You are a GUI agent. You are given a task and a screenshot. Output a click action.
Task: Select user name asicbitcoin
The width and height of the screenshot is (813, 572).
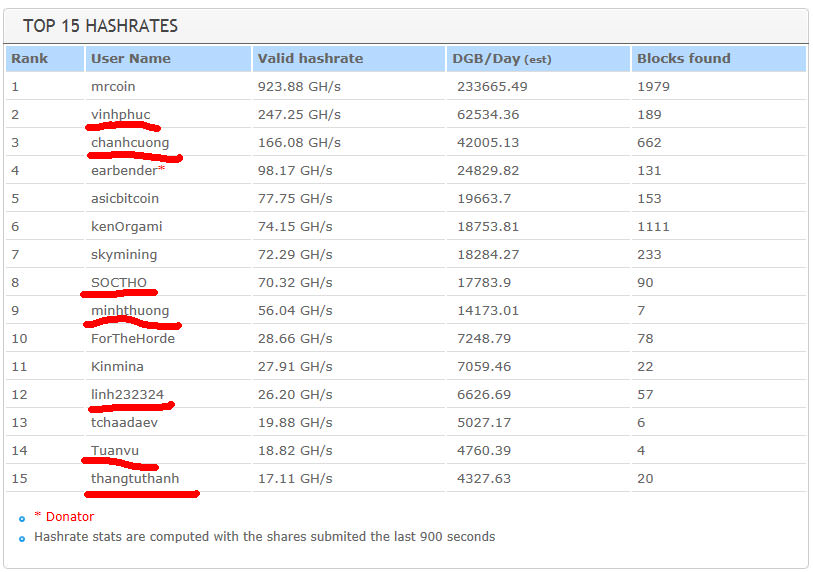click(125, 199)
